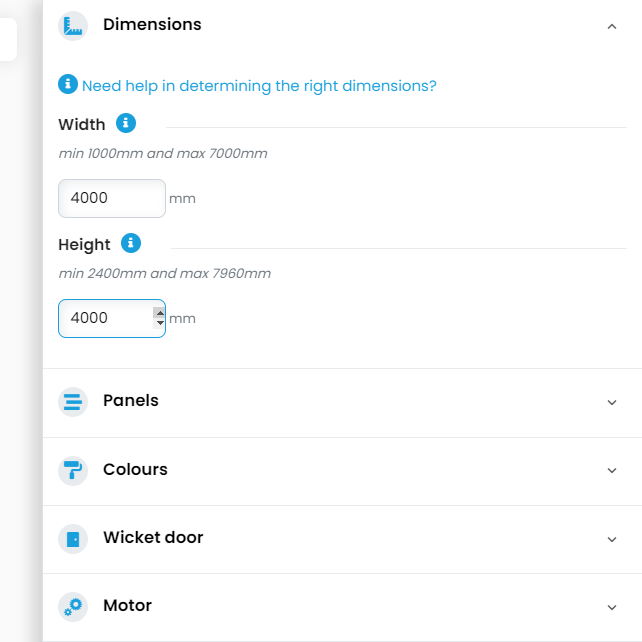642x642 pixels.
Task: Click the Height info icon
Action: (130, 243)
